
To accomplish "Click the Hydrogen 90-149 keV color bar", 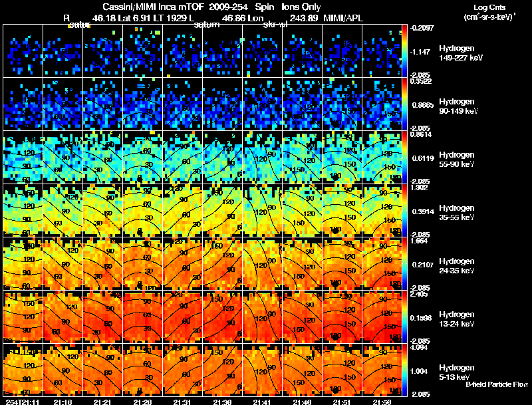I will pyautogui.click(x=404, y=104).
